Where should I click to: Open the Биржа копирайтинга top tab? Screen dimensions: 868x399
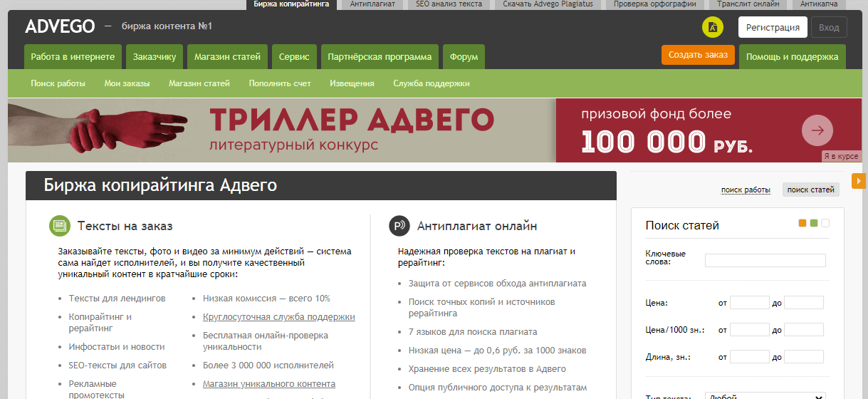(291, 4)
